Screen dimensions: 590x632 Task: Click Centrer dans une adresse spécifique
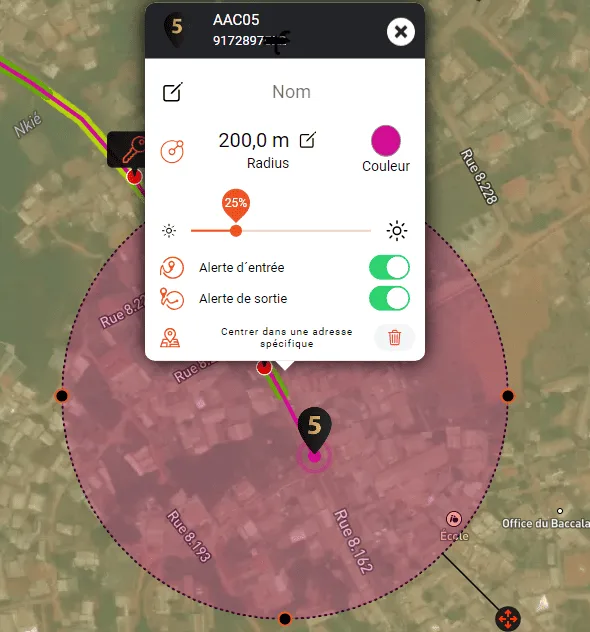287,337
